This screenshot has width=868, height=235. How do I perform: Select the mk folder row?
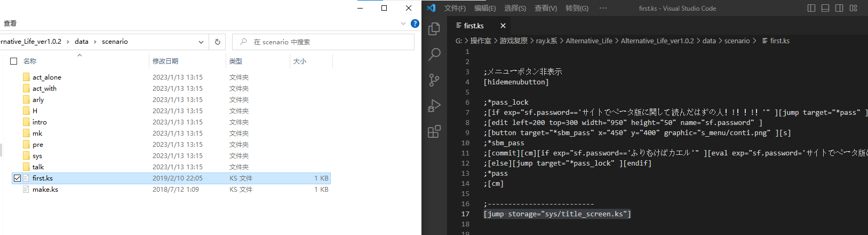click(x=171, y=133)
